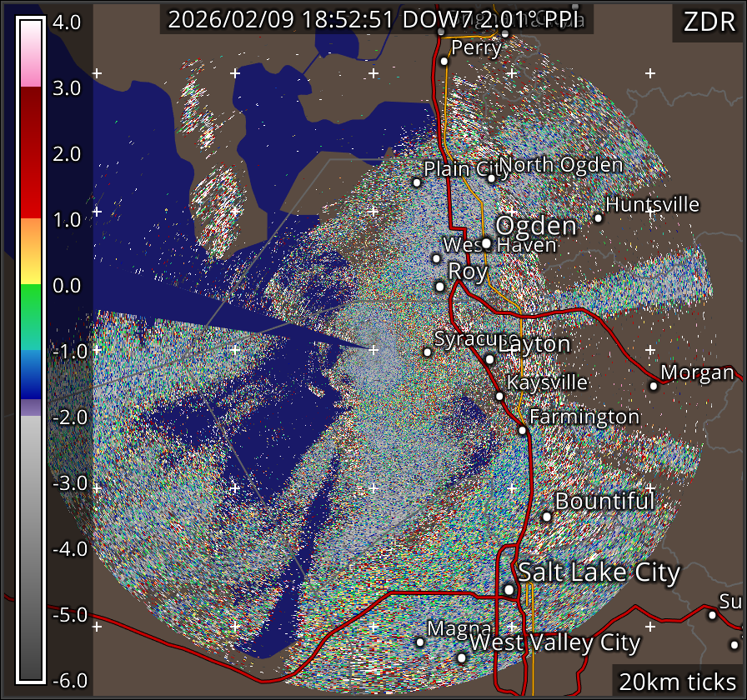This screenshot has height=700, width=747.
Task: Click the West Valley City marker dot
Action: pyautogui.click(x=462, y=657)
